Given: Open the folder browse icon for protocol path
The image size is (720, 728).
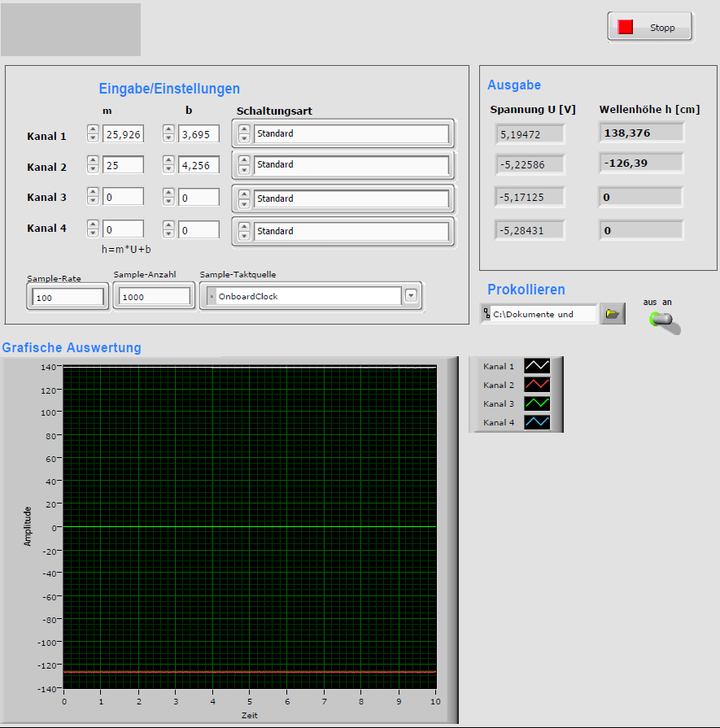Looking at the screenshot, I should [612, 314].
